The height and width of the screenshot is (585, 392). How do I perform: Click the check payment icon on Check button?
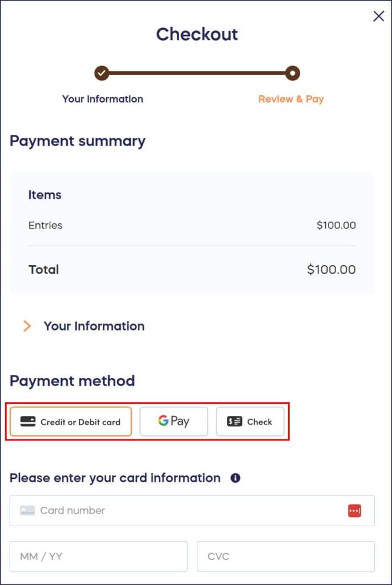click(234, 420)
